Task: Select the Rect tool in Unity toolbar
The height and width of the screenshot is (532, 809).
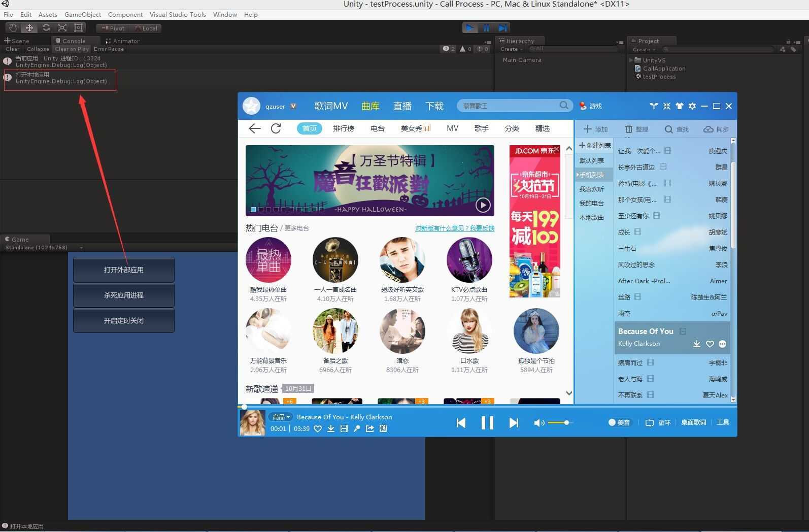Action: (x=78, y=28)
